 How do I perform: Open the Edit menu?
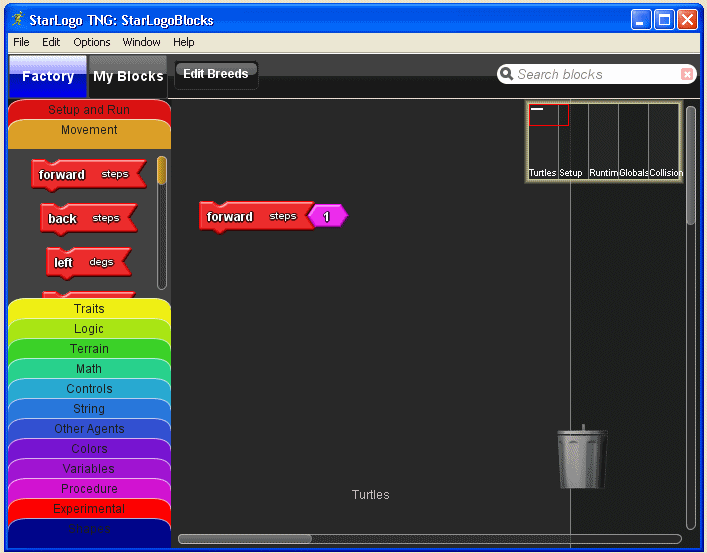pos(51,42)
